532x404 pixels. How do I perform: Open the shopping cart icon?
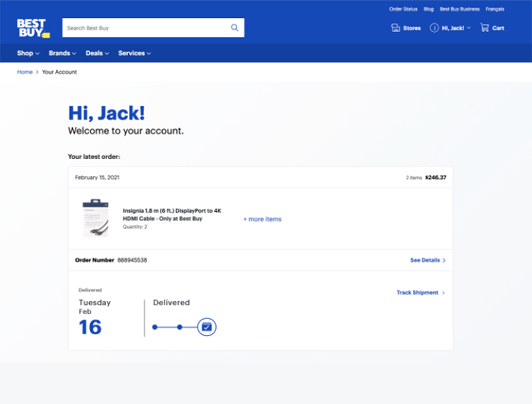click(x=484, y=28)
